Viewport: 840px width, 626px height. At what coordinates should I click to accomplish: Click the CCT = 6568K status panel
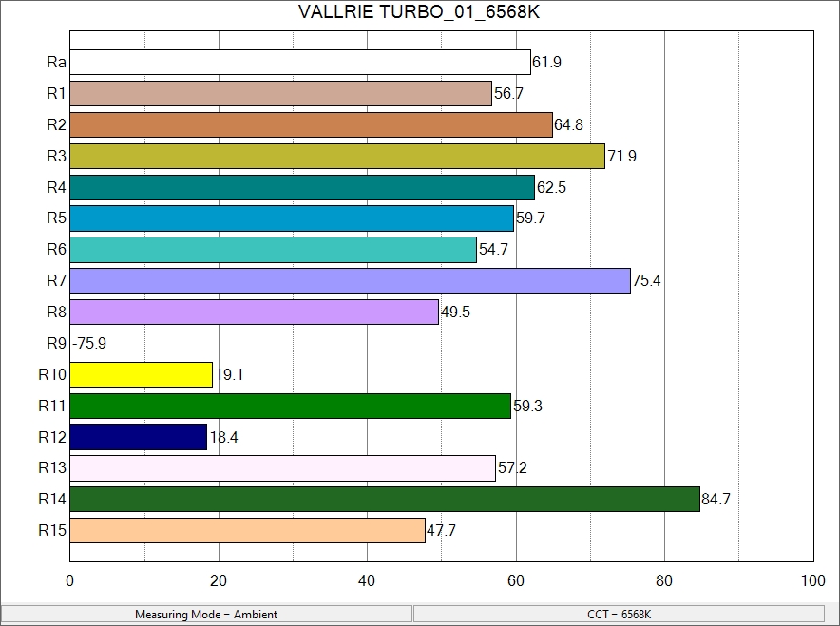click(x=619, y=615)
